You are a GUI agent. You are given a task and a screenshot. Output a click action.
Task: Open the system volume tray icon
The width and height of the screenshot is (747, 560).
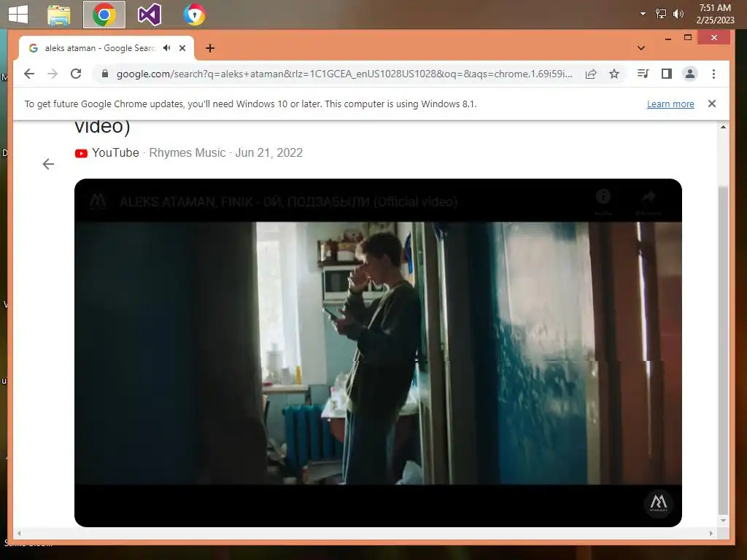pos(678,14)
